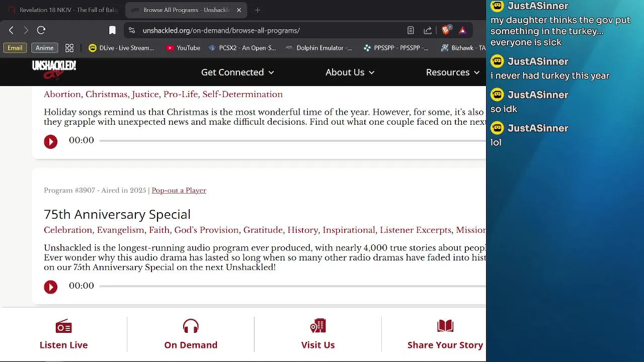The width and height of the screenshot is (644, 362).
Task: Expand the Get Connected menu
Action: click(x=237, y=72)
